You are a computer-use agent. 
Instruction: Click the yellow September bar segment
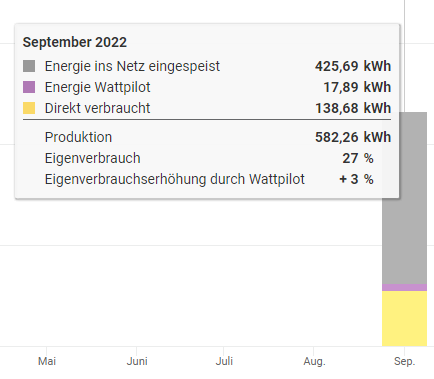tap(404, 319)
